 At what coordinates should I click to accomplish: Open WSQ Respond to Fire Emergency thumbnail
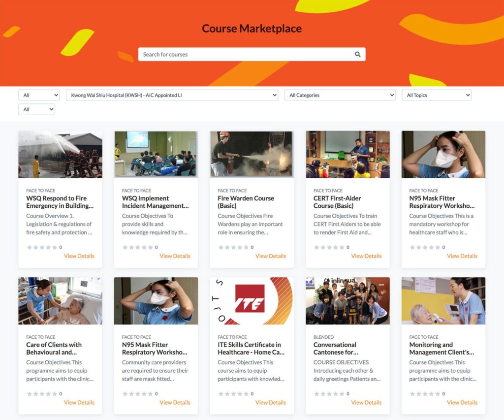click(61, 155)
